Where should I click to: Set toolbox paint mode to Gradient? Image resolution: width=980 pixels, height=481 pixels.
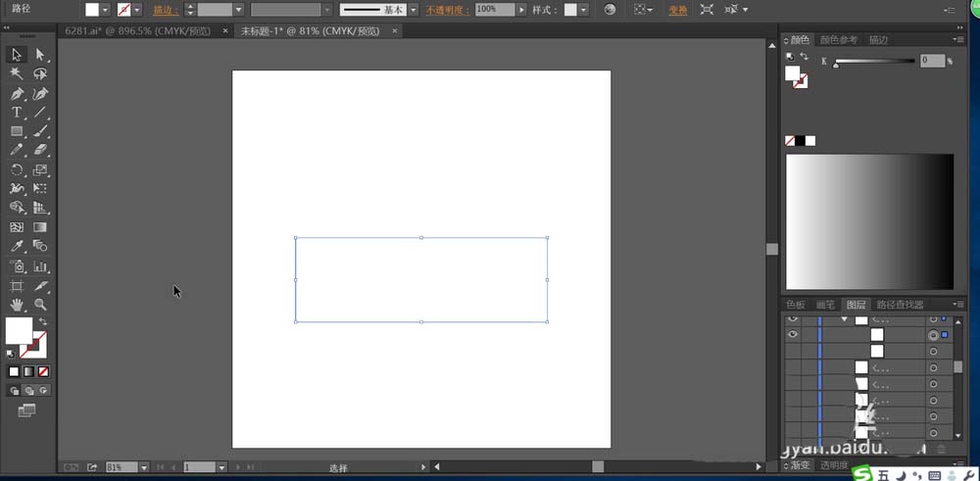(x=28, y=371)
